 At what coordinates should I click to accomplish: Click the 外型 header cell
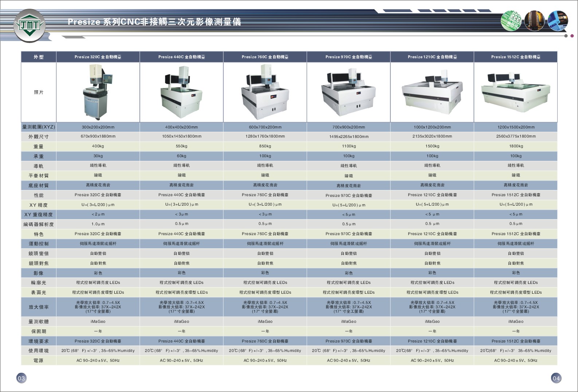tap(39, 57)
